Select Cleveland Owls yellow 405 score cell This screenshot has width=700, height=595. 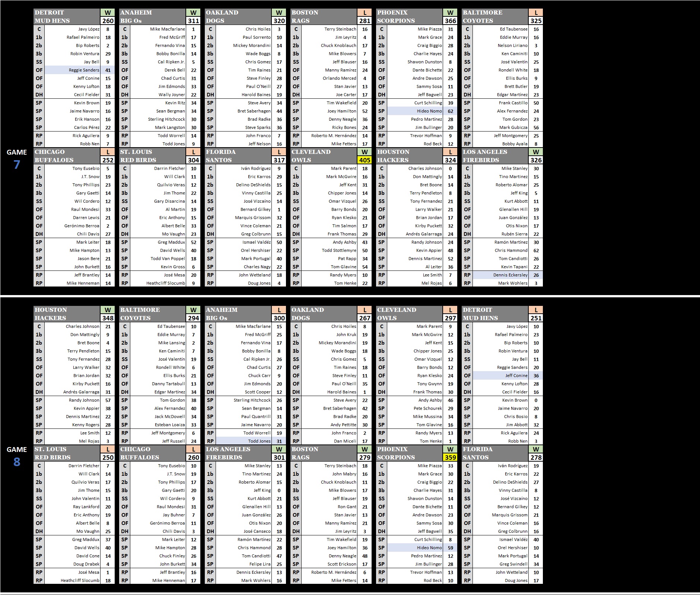[365, 160]
